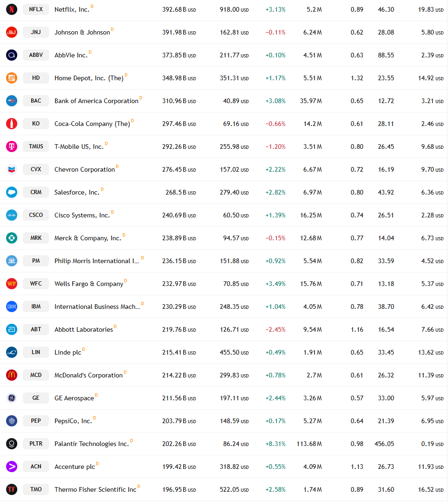Open Abbott Laboratories company link

pos(83,329)
